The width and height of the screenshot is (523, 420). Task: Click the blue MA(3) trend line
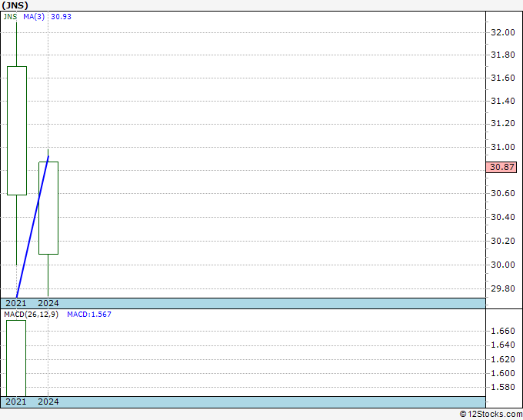[x=32, y=226]
